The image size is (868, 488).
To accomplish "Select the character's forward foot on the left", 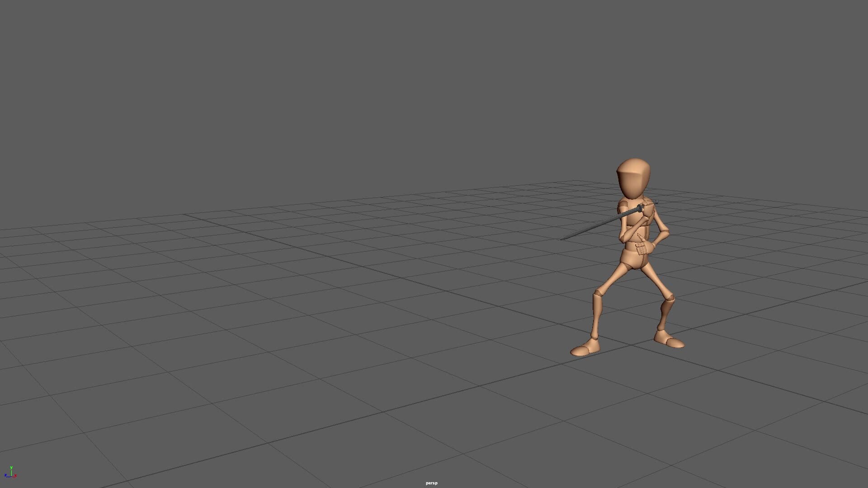I will click(x=585, y=347).
